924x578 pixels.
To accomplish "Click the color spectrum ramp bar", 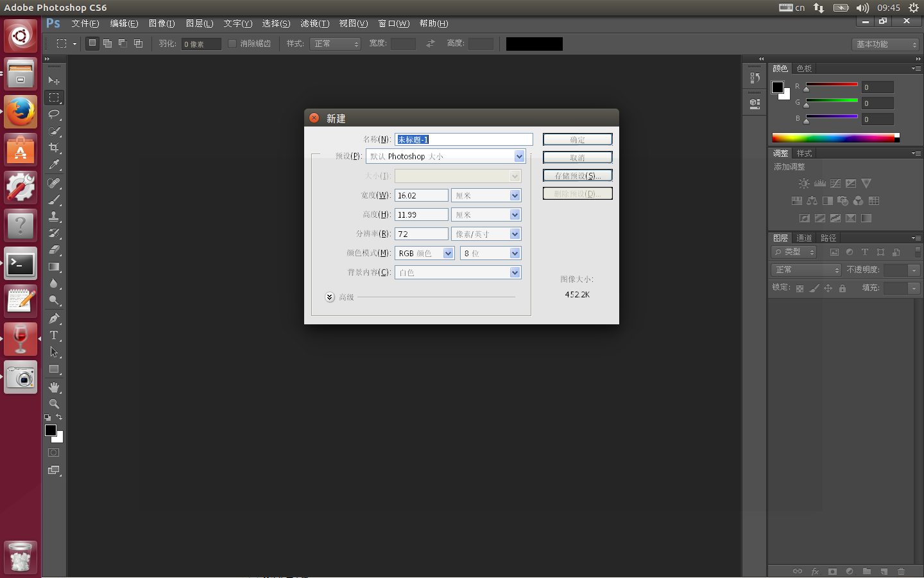I will pos(835,137).
